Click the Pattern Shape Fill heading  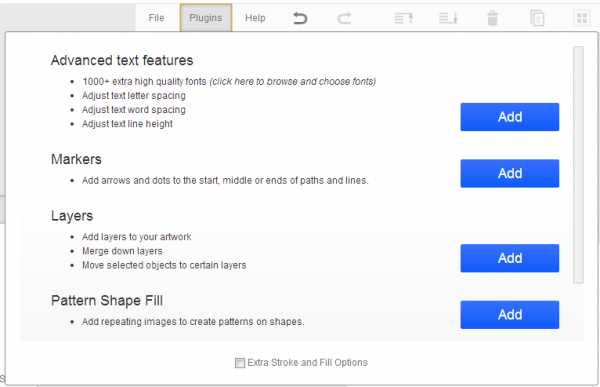[x=107, y=300]
